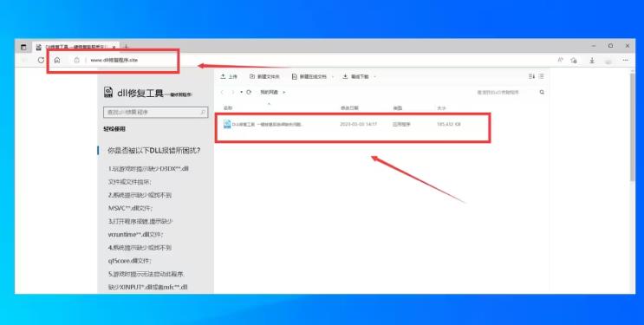This screenshot has width=644, height=325.
Task: Click the 新建在线文档 button
Action: pyautogui.click(x=309, y=76)
